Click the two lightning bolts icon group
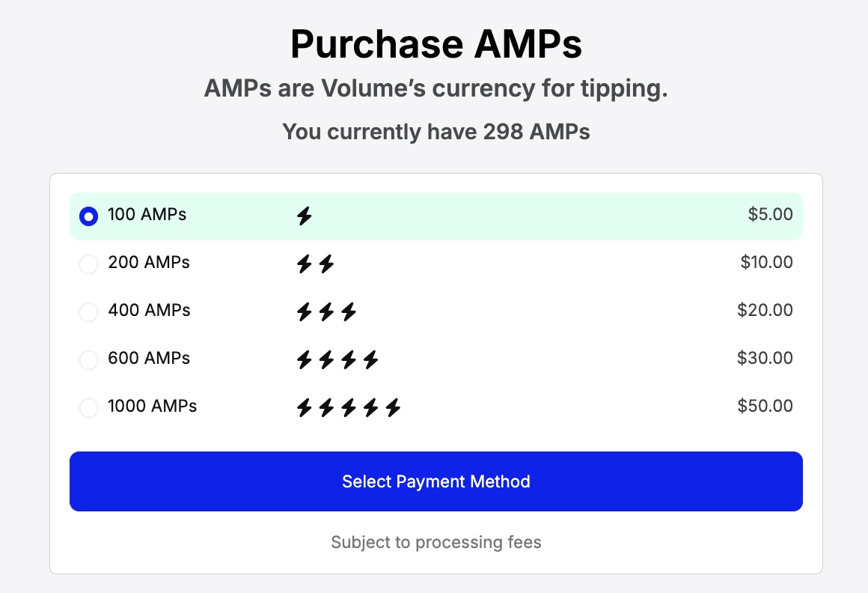The image size is (868, 593). pyautogui.click(x=316, y=264)
